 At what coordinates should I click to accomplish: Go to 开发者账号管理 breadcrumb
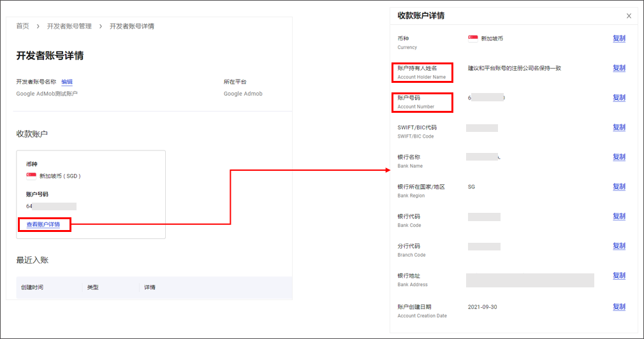click(x=69, y=26)
